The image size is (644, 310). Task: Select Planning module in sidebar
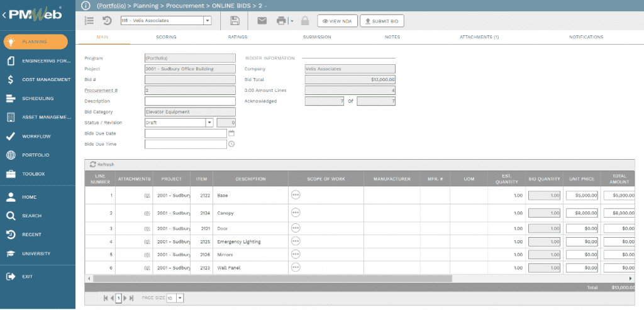point(36,42)
